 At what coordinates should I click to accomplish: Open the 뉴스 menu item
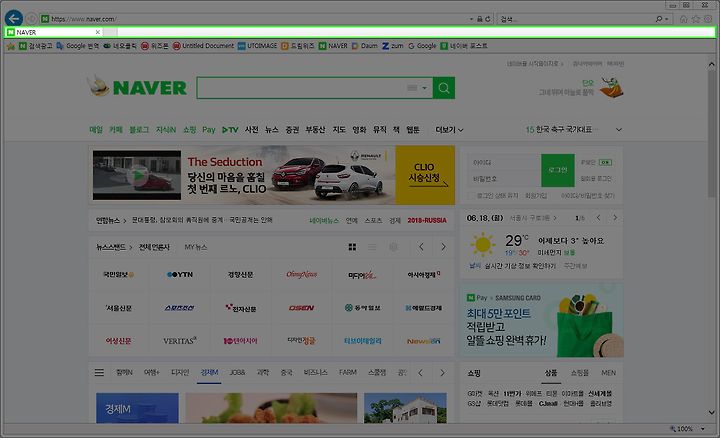coord(271,130)
